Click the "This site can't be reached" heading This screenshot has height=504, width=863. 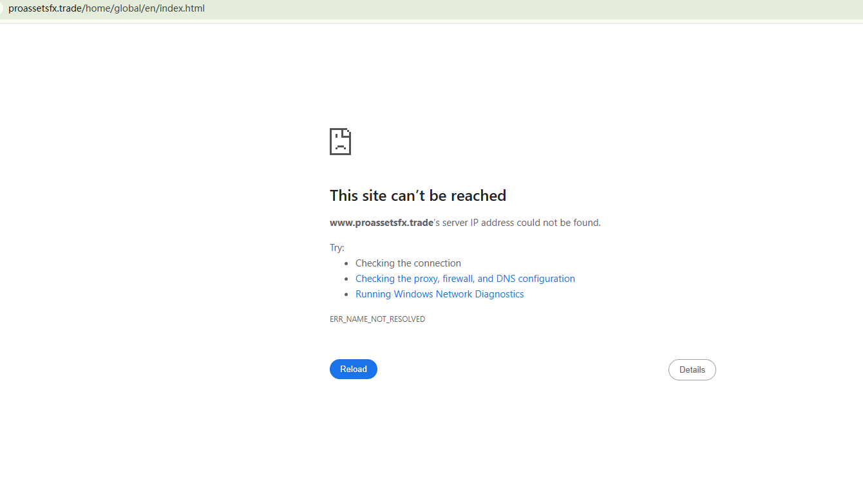418,196
